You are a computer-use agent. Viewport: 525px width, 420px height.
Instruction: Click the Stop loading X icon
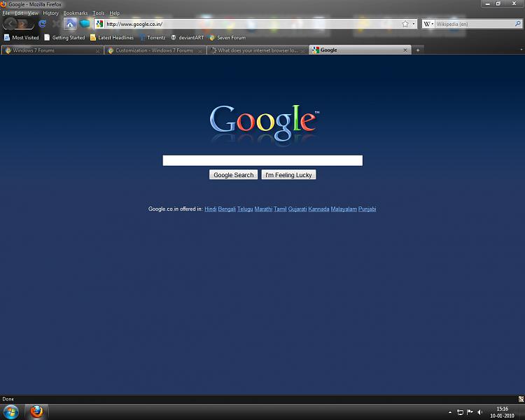tap(56, 24)
